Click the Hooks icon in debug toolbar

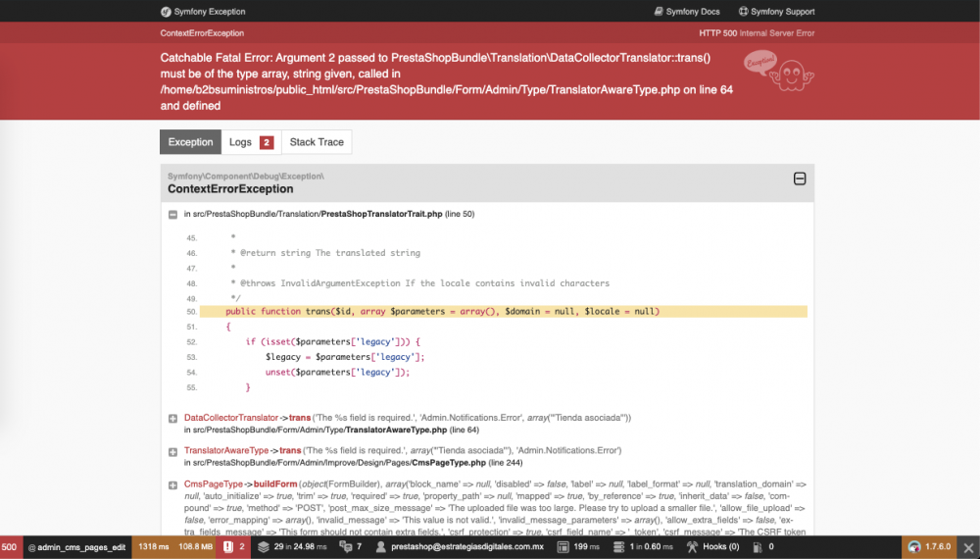(692, 546)
